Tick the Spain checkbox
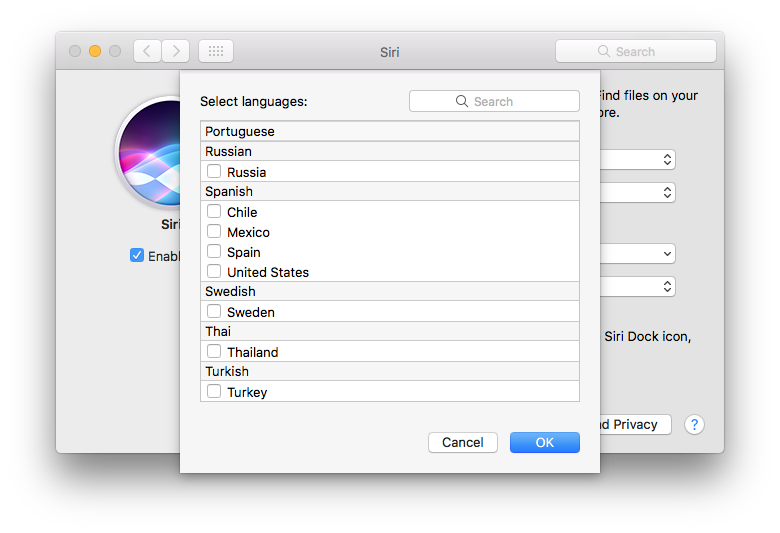The image size is (780, 533). pos(214,251)
